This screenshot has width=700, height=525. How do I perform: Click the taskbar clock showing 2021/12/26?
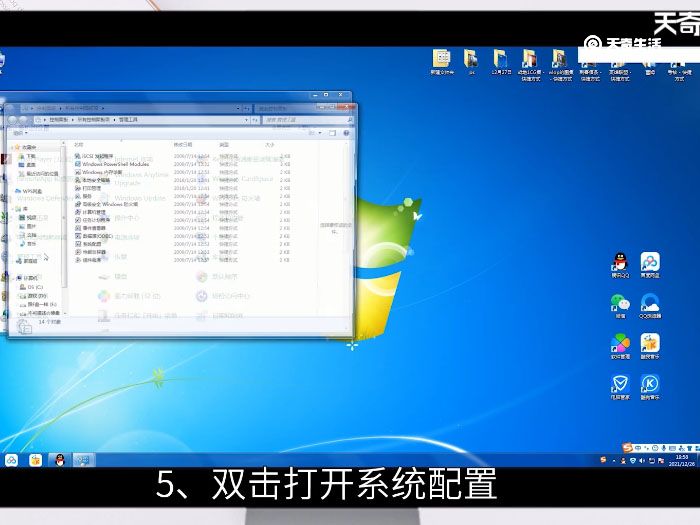pyautogui.click(x=682, y=461)
